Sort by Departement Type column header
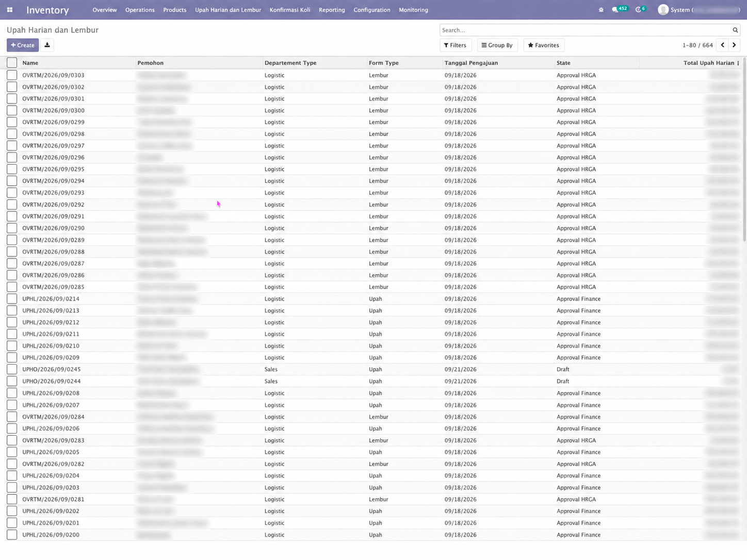 pyautogui.click(x=315, y=63)
